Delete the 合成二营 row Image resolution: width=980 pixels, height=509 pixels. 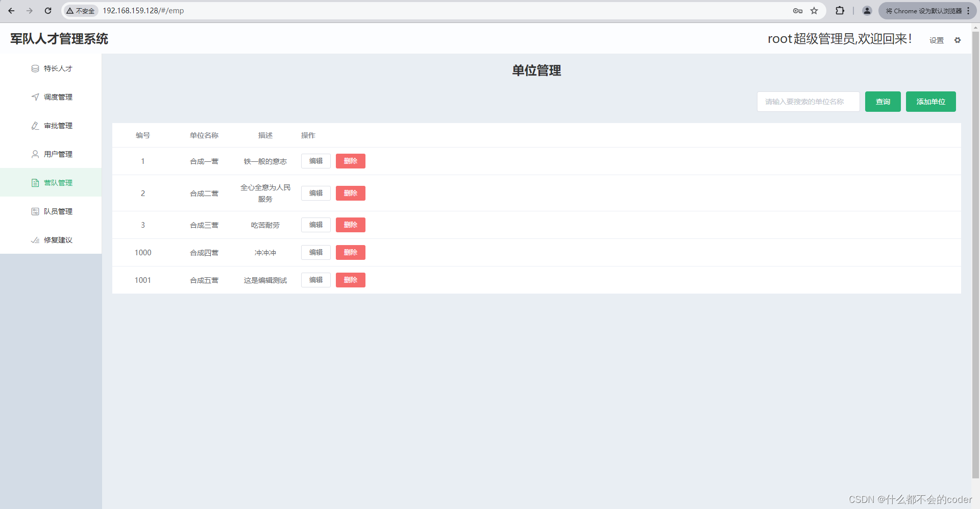tap(351, 193)
